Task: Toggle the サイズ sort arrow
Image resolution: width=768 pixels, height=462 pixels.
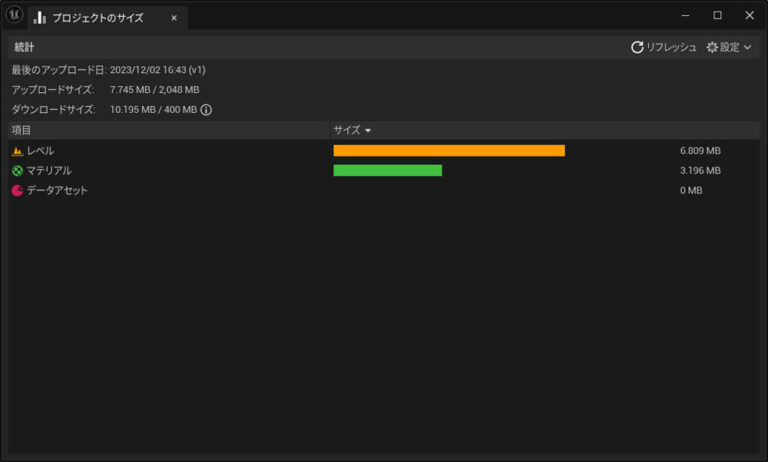Action: coord(368,130)
